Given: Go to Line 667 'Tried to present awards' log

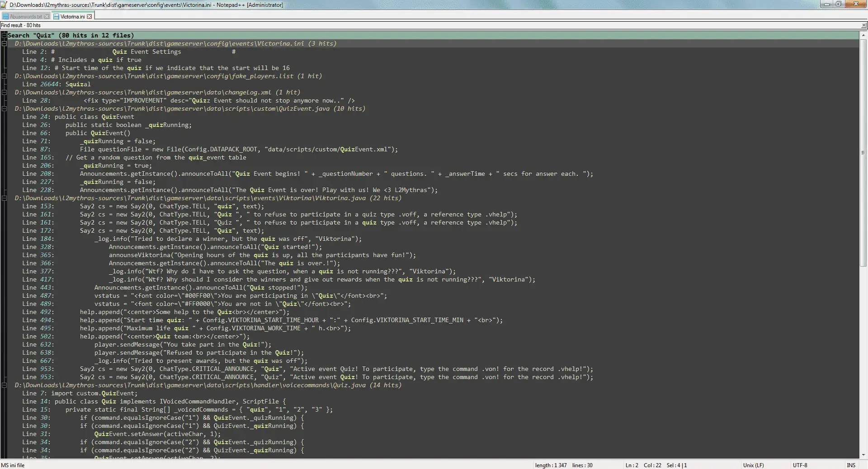Looking at the screenshot, I should pos(165,361).
